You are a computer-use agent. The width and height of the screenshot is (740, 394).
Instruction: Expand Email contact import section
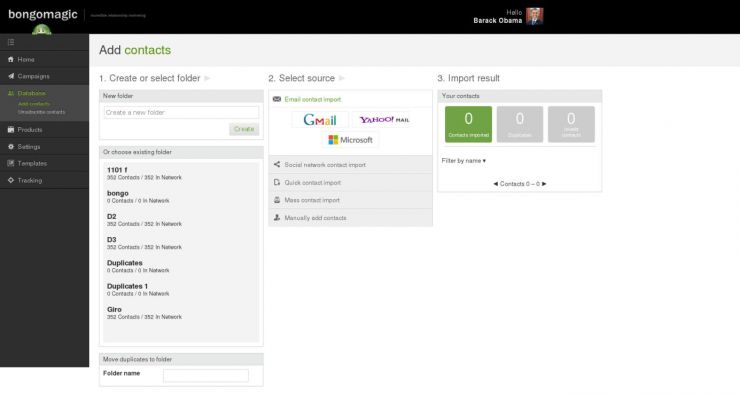click(x=350, y=99)
